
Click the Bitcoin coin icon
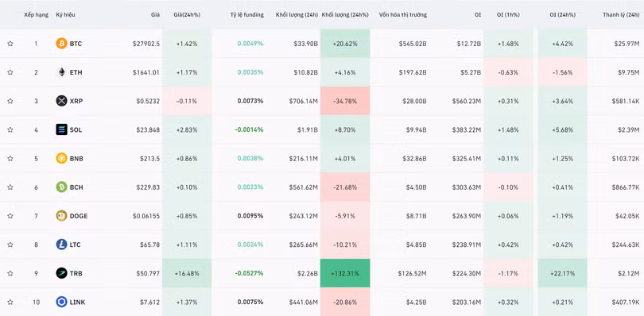[61, 44]
